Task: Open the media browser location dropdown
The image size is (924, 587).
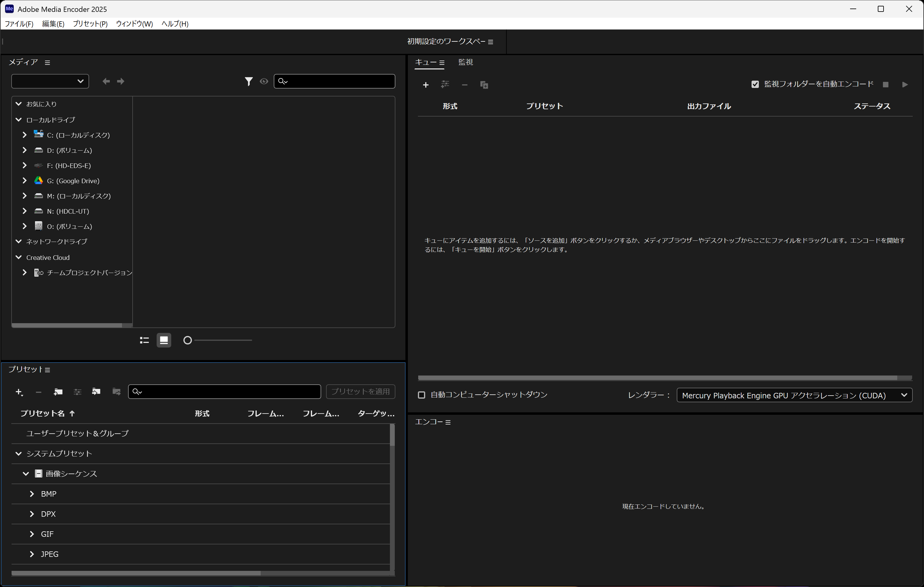Action: [x=50, y=81]
